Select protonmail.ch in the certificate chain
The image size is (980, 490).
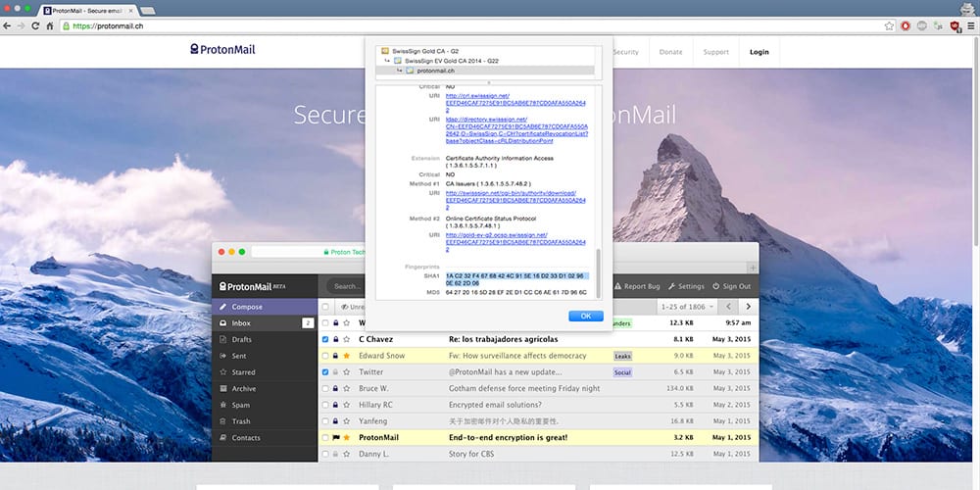click(485, 71)
